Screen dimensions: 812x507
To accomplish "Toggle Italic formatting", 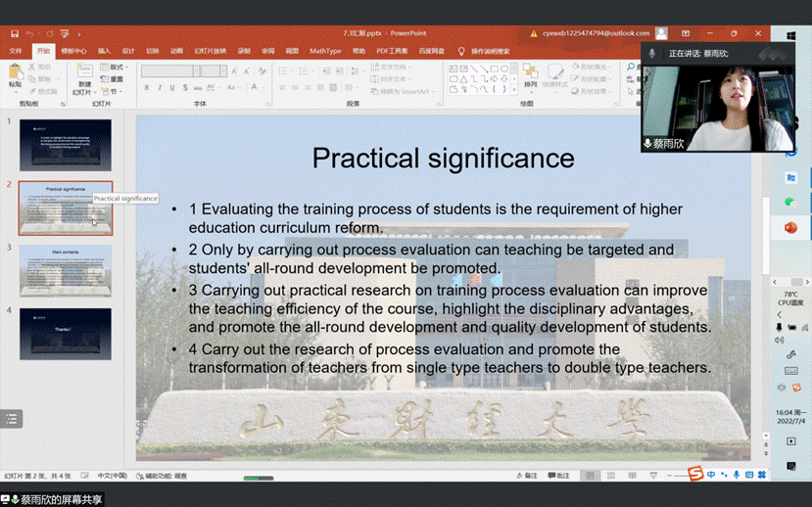I will click(160, 88).
